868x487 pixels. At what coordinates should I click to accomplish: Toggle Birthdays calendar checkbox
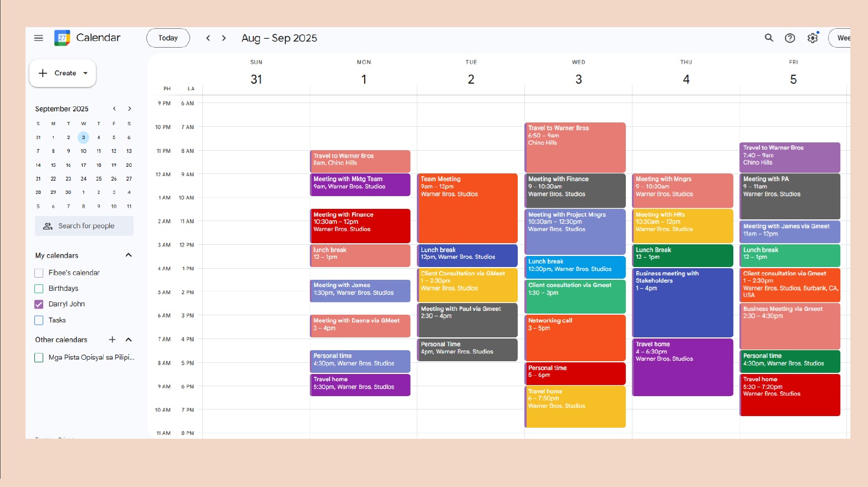[x=39, y=289]
